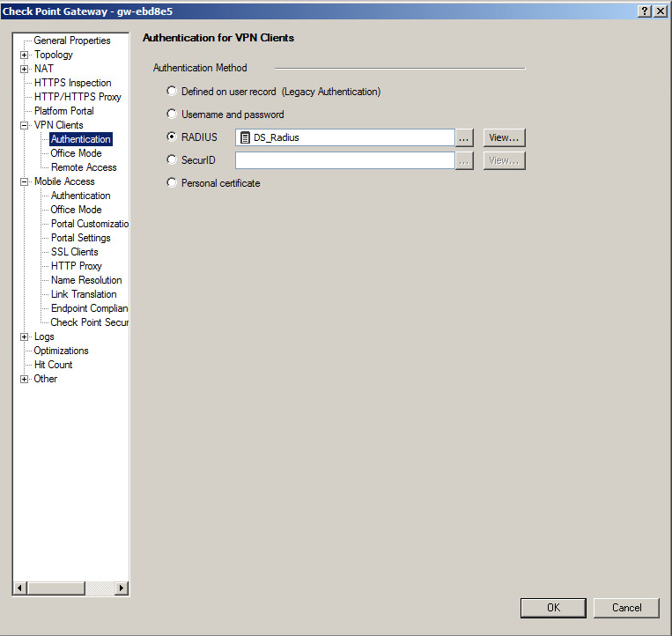
Task: Open Link Translation page
Action: pyautogui.click(x=84, y=294)
